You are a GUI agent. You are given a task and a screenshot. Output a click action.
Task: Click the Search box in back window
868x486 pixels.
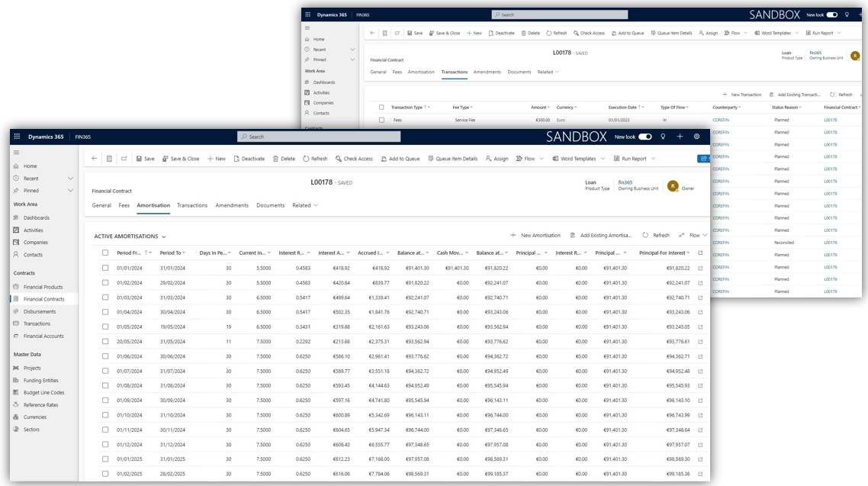pyautogui.click(x=560, y=15)
